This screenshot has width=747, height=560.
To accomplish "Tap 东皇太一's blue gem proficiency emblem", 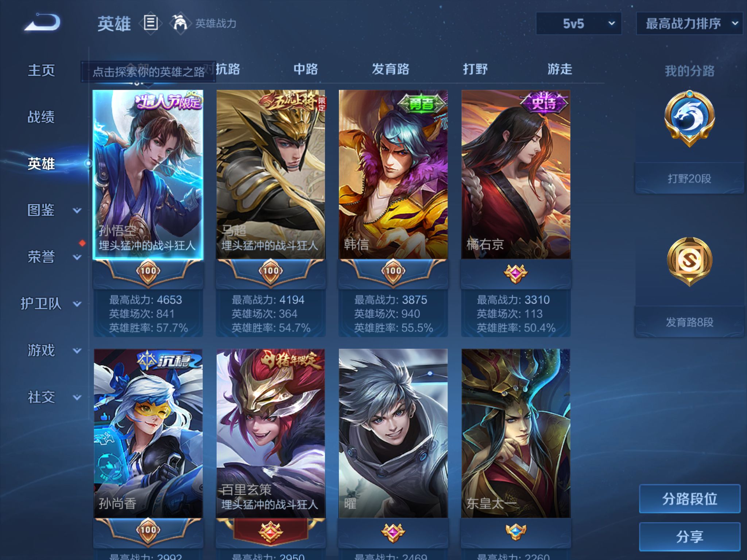I will [515, 532].
